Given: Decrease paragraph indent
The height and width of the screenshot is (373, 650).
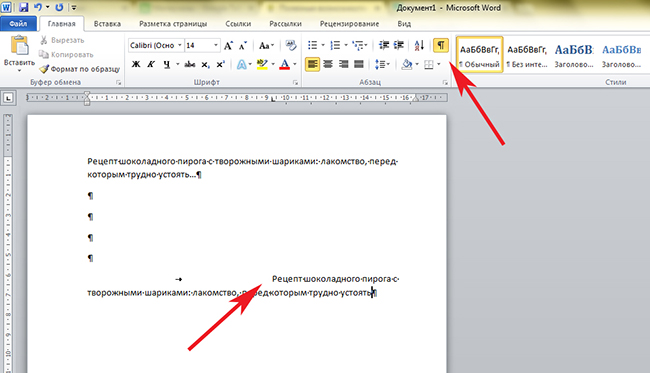Looking at the screenshot, I should click(x=384, y=45).
